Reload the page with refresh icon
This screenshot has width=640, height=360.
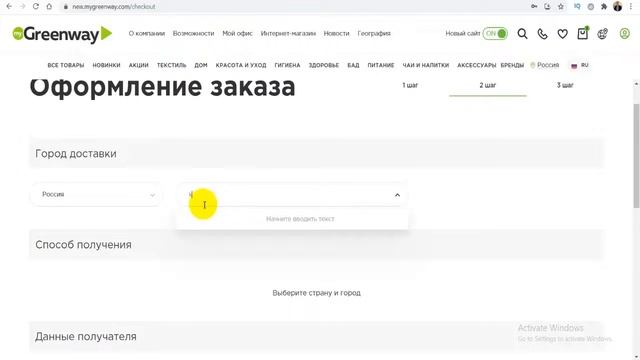36,7
